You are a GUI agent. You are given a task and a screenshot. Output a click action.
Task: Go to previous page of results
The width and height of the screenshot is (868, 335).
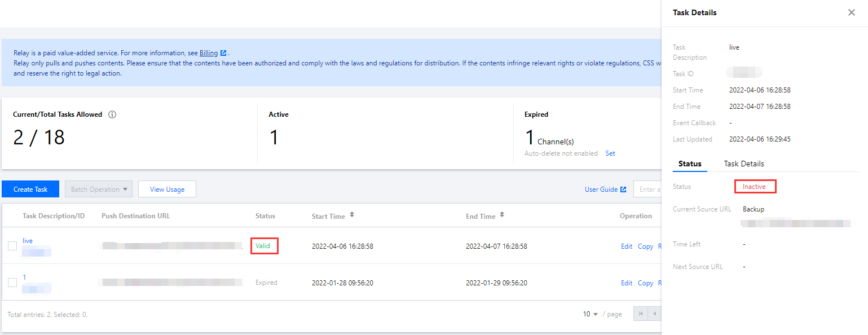coord(654,314)
